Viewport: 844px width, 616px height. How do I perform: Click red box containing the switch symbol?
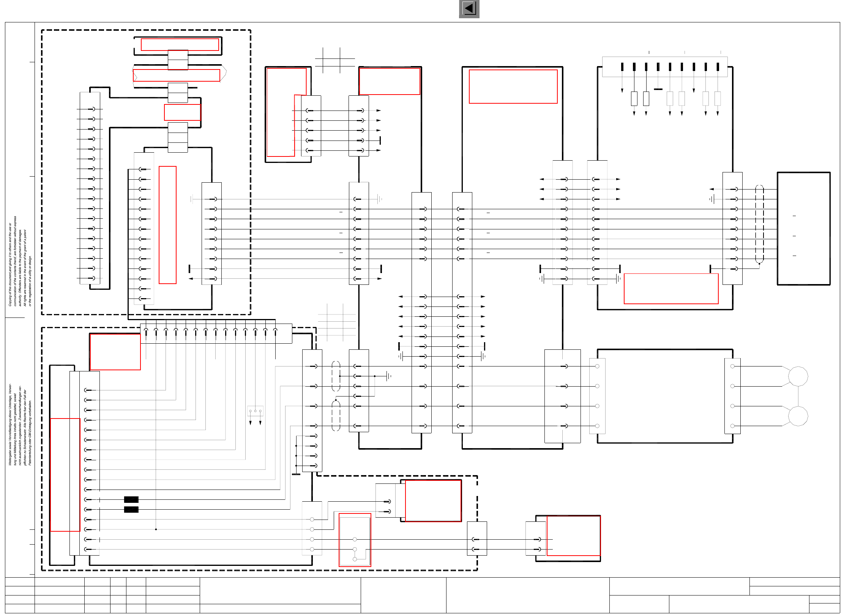click(355, 540)
